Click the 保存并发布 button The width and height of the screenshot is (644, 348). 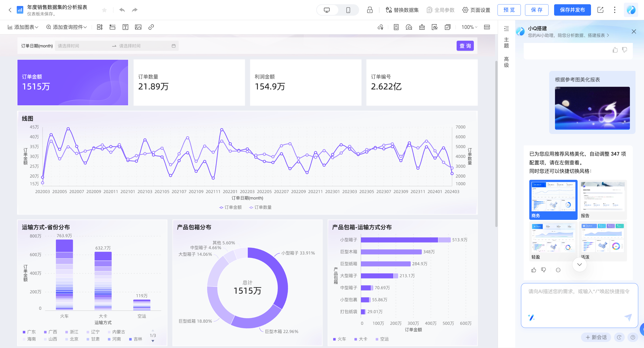click(x=572, y=10)
